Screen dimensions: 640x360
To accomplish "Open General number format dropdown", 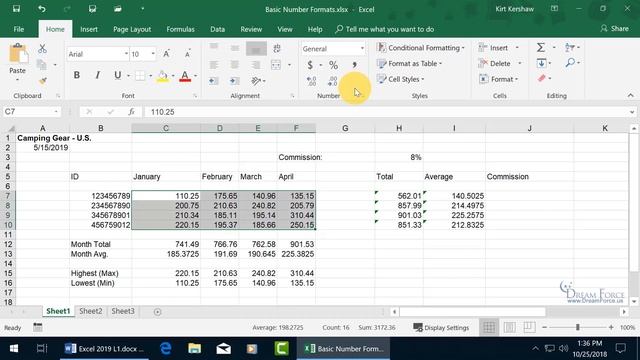I will tap(362, 49).
